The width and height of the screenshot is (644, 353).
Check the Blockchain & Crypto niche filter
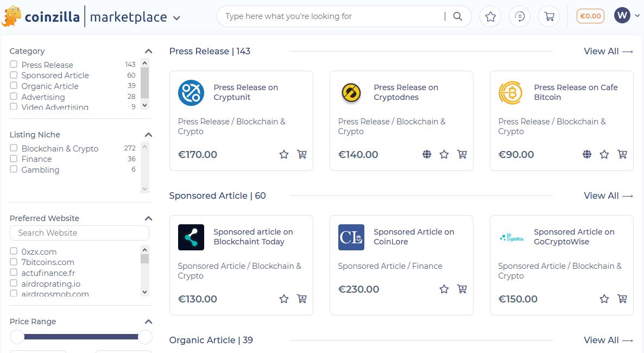pos(14,148)
